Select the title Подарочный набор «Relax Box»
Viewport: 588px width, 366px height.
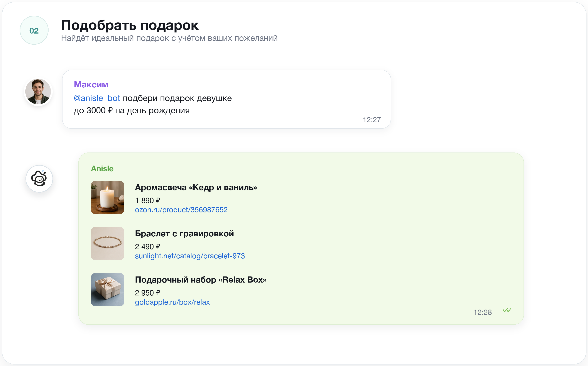click(201, 280)
